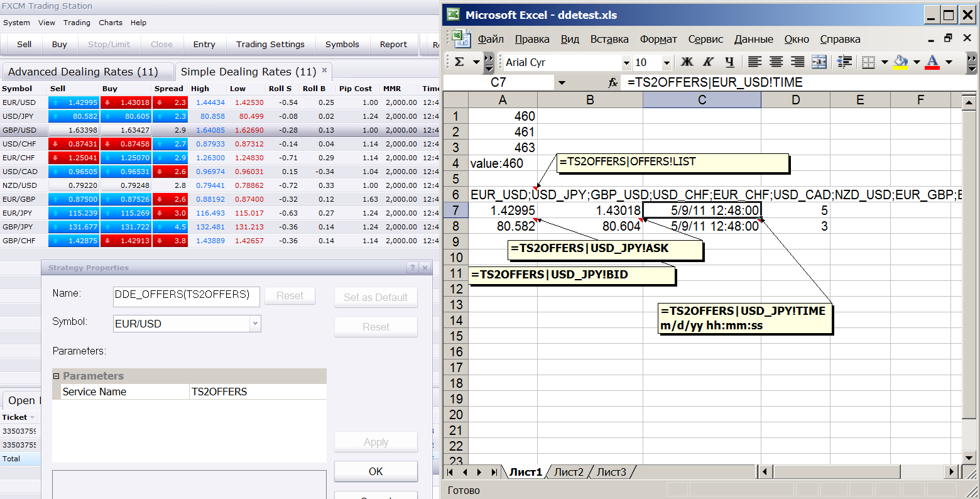
Task: Open the Arial Cyr font name dropdown
Action: tap(626, 62)
